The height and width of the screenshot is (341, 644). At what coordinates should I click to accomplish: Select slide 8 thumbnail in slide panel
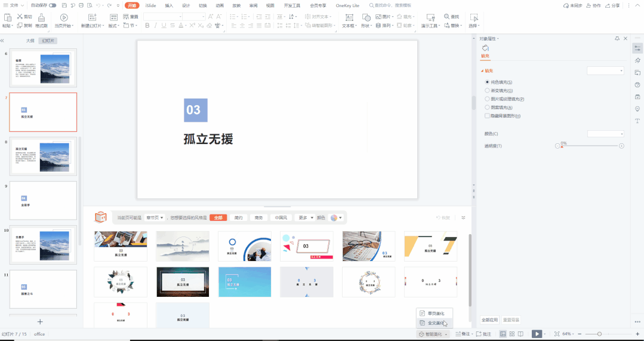pyautogui.click(x=43, y=156)
